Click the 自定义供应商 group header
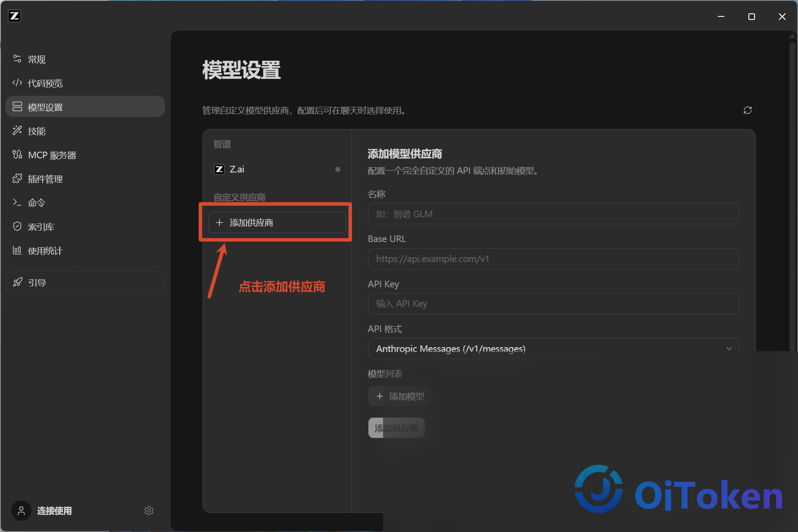The width and height of the screenshot is (798, 532). coord(239,197)
